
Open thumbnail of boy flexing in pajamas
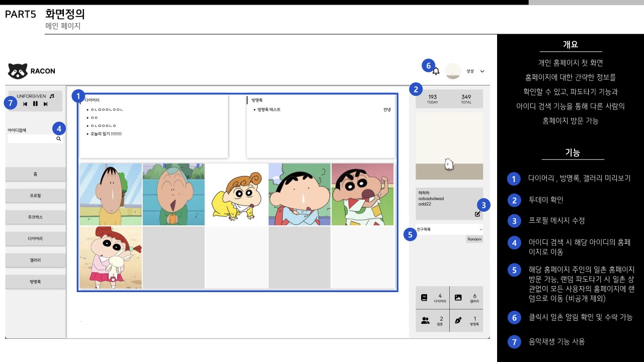[362, 194]
